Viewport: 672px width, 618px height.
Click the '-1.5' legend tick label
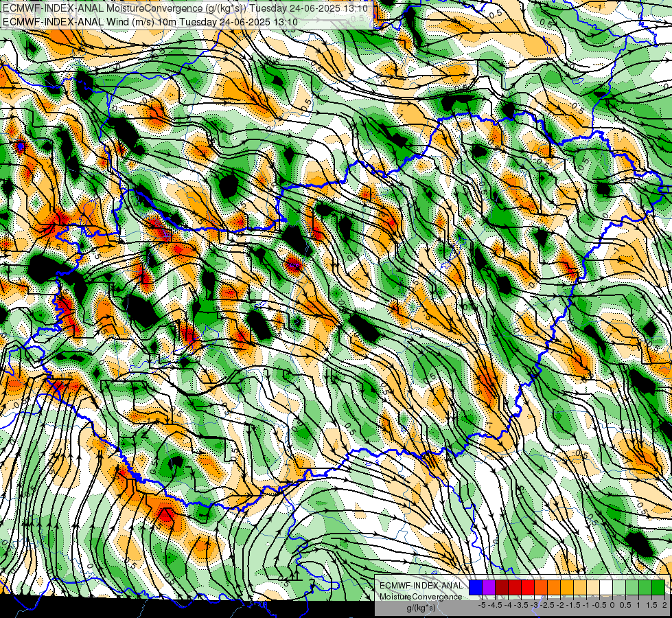pos(573,605)
